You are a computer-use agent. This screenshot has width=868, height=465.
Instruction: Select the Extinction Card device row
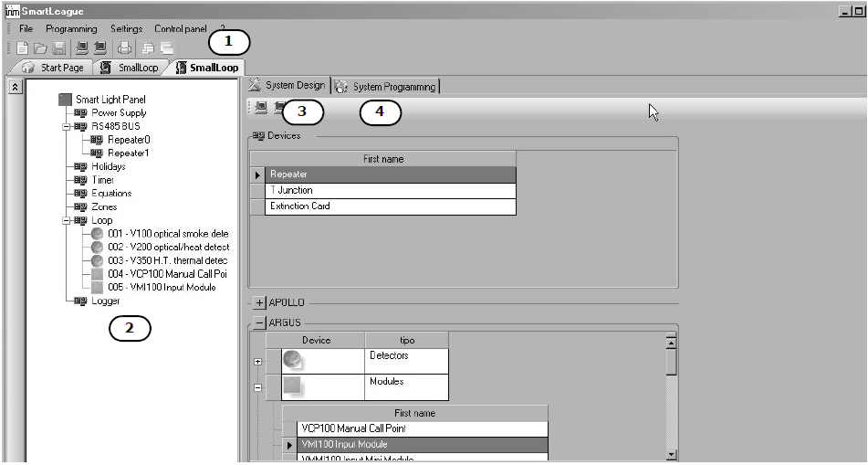pyautogui.click(x=391, y=206)
